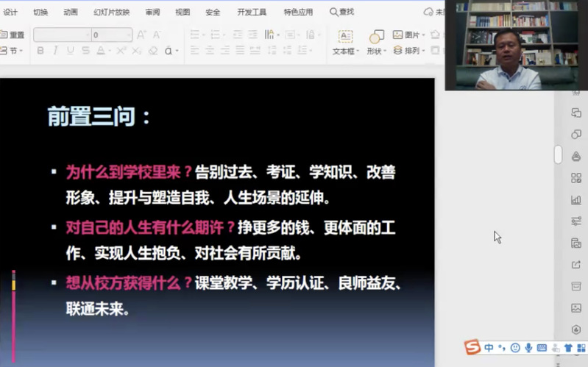Open Sogou skin shirt icon
588x367 pixels.
(568, 347)
